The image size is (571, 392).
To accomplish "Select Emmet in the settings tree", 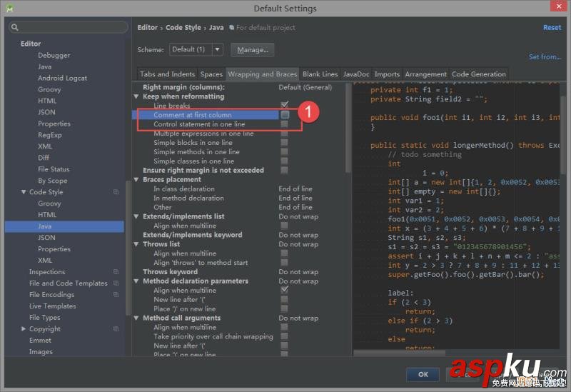I will 40,341.
